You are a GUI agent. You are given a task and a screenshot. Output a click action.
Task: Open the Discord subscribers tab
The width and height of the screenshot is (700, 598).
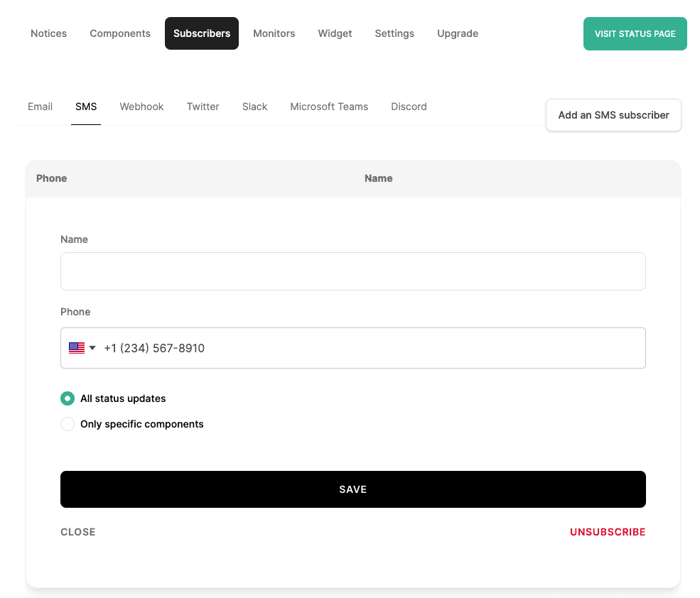point(409,107)
